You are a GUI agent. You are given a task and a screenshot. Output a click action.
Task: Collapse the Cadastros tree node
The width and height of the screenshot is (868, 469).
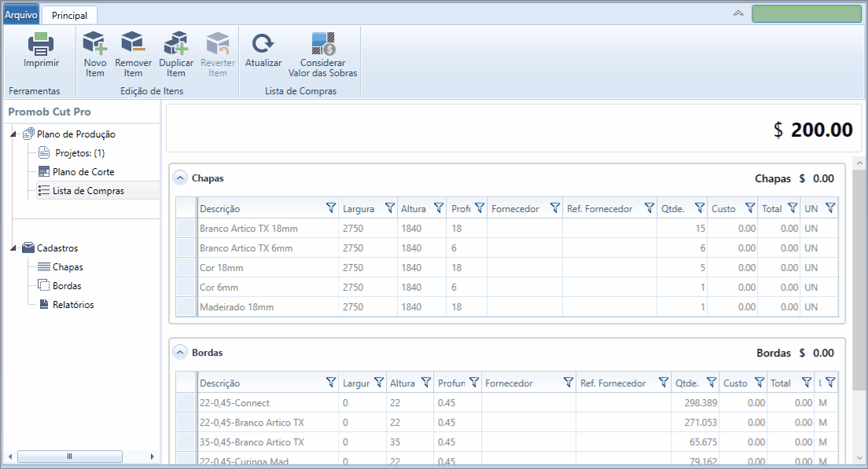[14, 248]
